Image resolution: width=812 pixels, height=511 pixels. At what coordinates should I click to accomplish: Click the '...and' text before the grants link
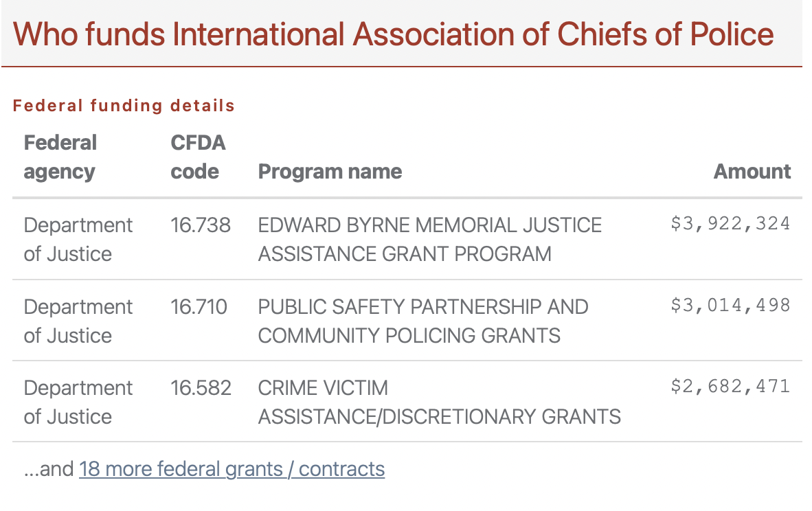point(49,469)
